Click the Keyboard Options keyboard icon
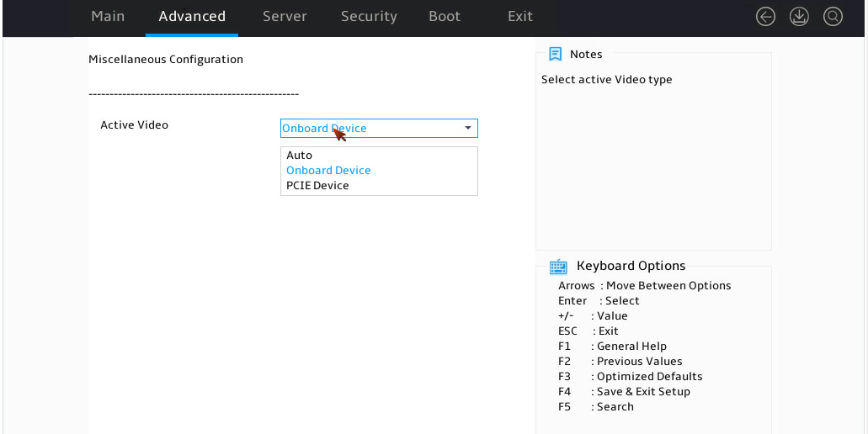This screenshot has height=434, width=868. pos(558,267)
